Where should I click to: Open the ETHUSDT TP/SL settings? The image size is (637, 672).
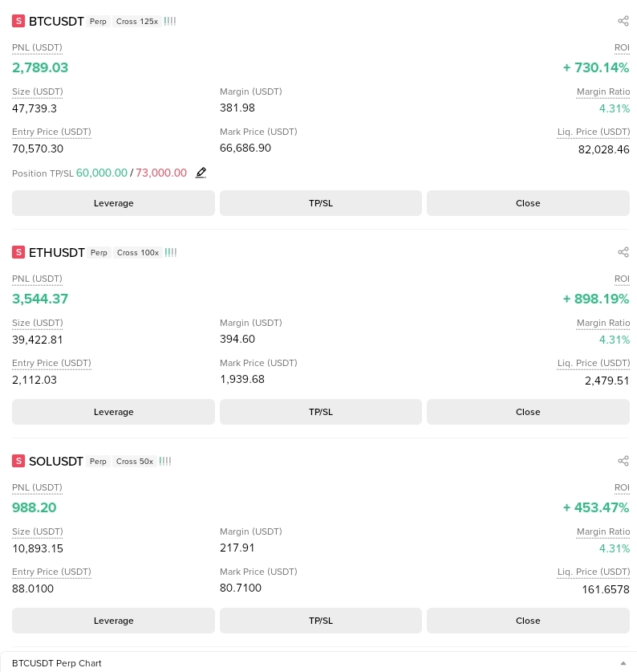pyautogui.click(x=321, y=412)
